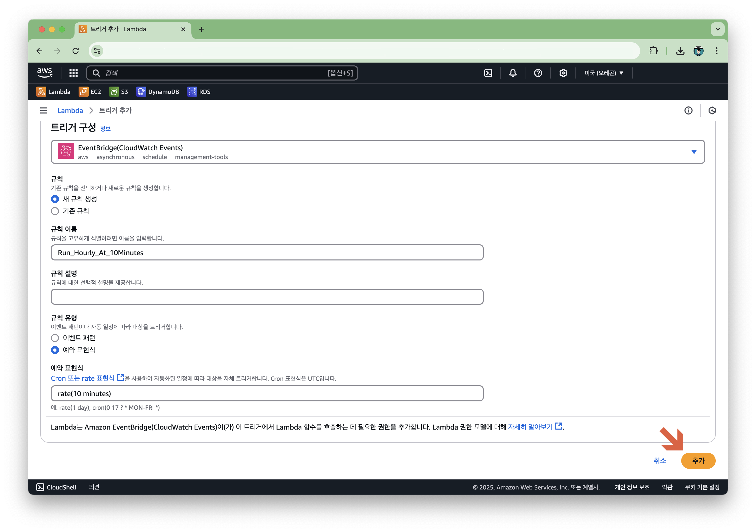
Task: Focus the 규칙 설명 input field
Action: (x=267, y=297)
